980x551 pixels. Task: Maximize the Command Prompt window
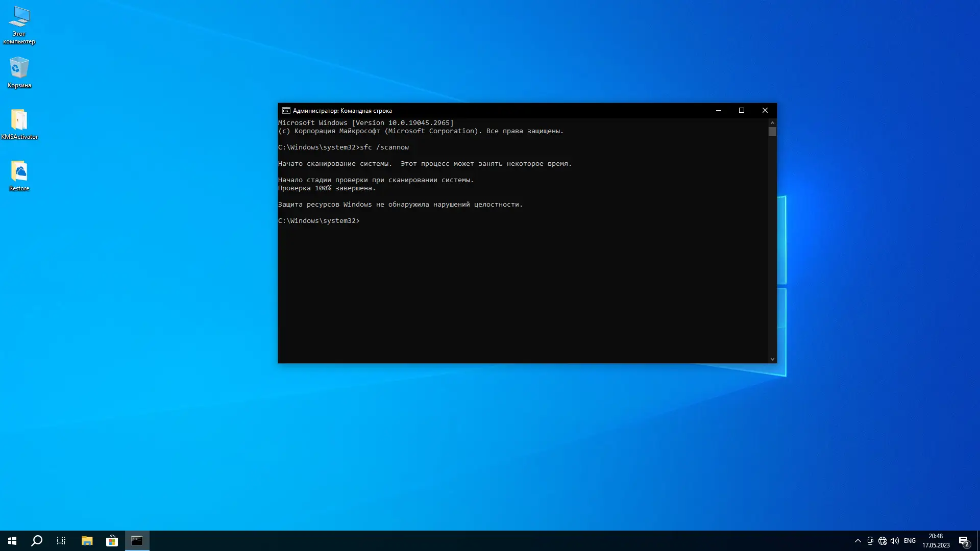742,111
